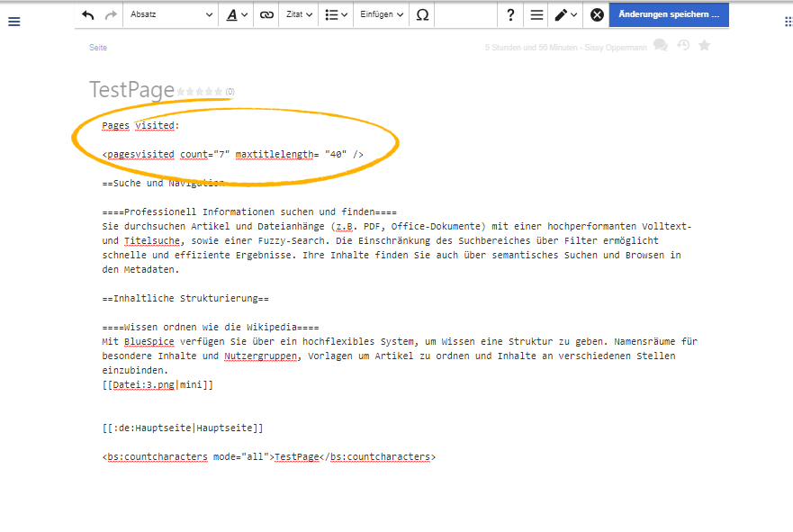Viewport: 793px width, 532px height.
Task: Click last edit info by Sissy Oppermann
Action: [x=566, y=48]
